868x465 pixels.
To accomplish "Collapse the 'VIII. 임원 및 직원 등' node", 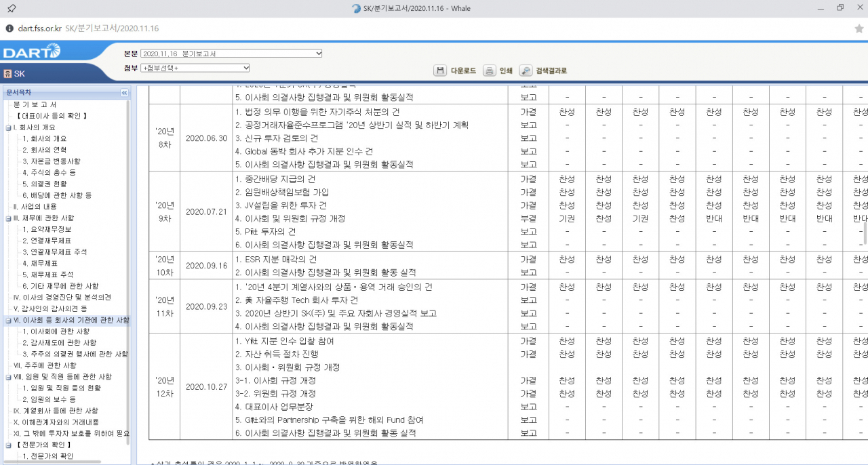I will click(x=8, y=377).
